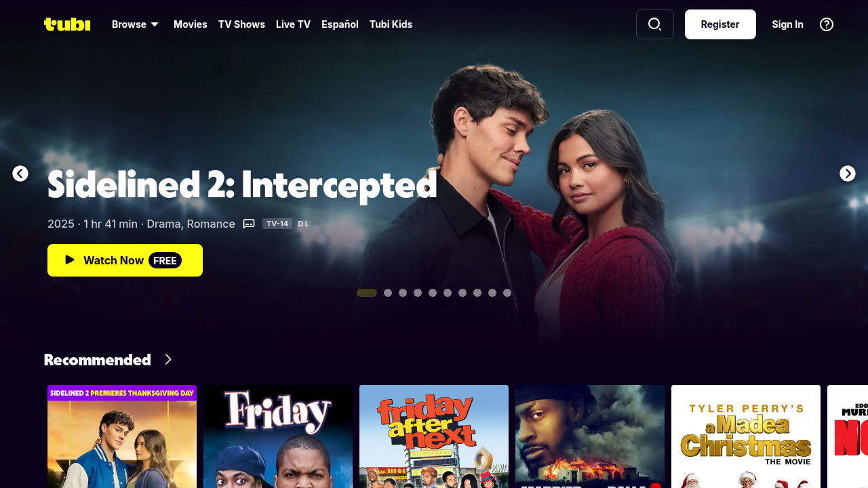Click the closed captions icon
Viewport: 868px width, 488px height.
tap(249, 224)
